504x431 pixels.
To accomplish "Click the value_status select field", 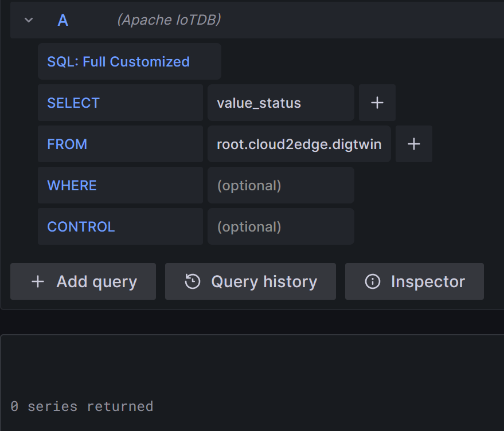I will 281,103.
